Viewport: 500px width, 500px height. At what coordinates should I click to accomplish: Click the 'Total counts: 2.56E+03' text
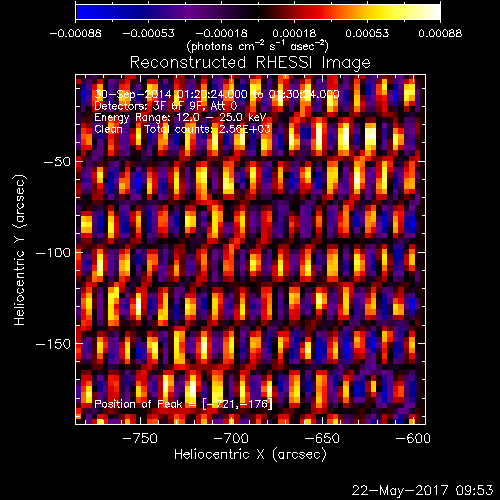207,129
